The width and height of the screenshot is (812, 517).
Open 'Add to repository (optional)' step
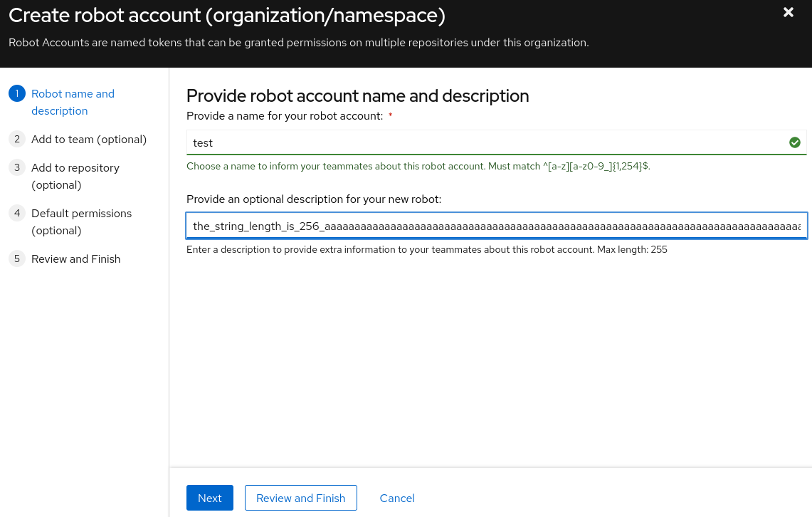[75, 177]
